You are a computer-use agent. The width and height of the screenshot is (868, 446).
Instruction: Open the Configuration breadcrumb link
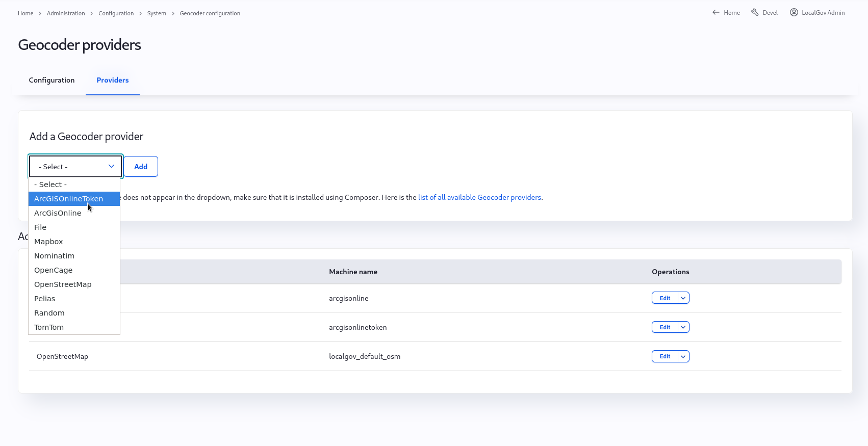[116, 13]
